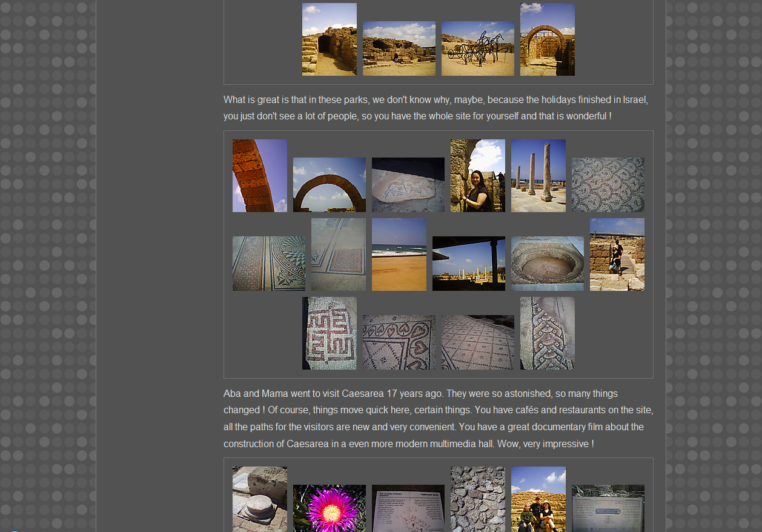Image resolution: width=762 pixels, height=532 pixels.
Task: Open the sandy beach with waves photo
Action: [x=399, y=254]
